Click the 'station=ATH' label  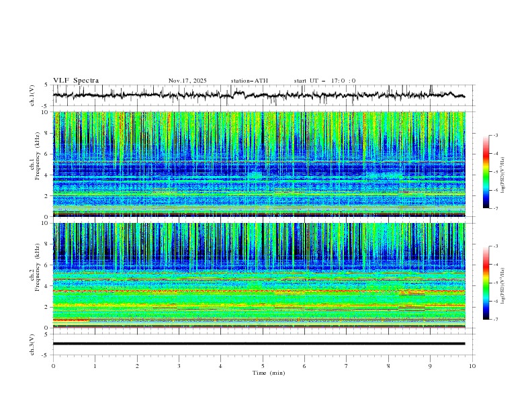(249, 81)
